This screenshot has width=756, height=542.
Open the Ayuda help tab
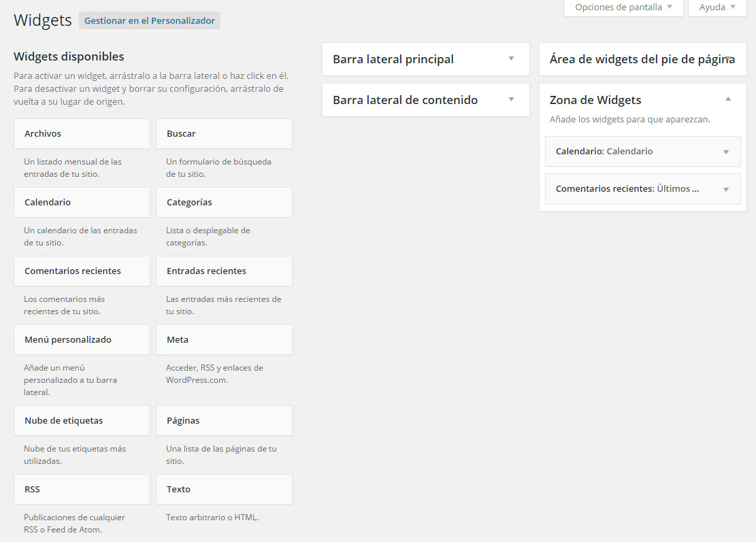pyautogui.click(x=717, y=7)
